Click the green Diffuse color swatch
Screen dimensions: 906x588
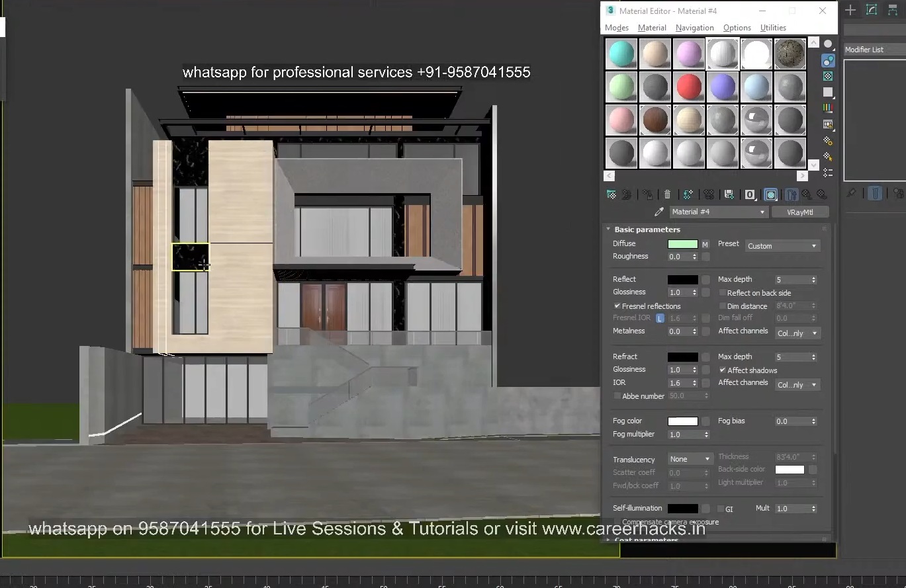click(683, 243)
